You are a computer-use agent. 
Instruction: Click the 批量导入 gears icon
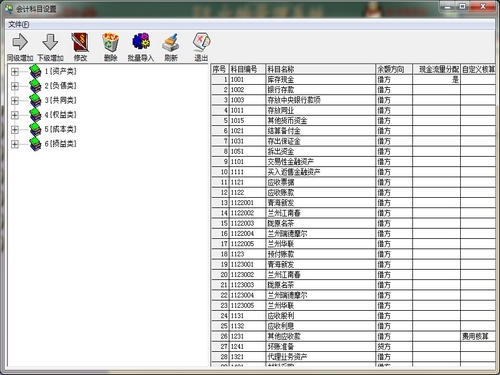coord(141,42)
